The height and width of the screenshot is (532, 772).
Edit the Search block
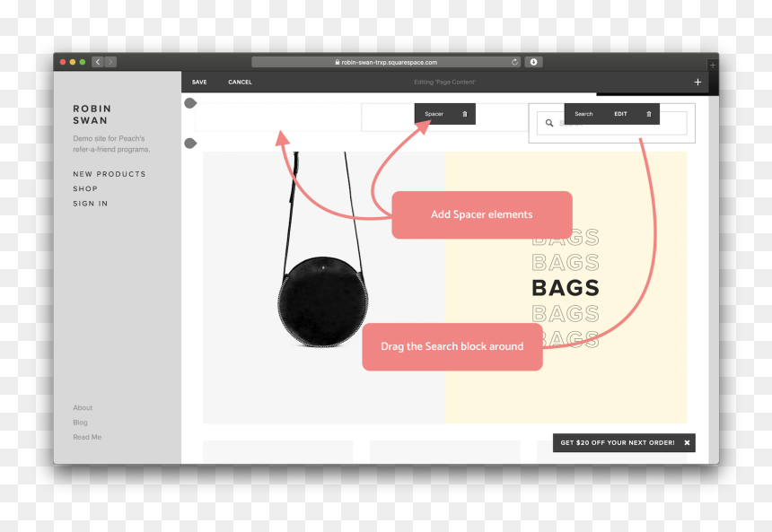coord(620,114)
